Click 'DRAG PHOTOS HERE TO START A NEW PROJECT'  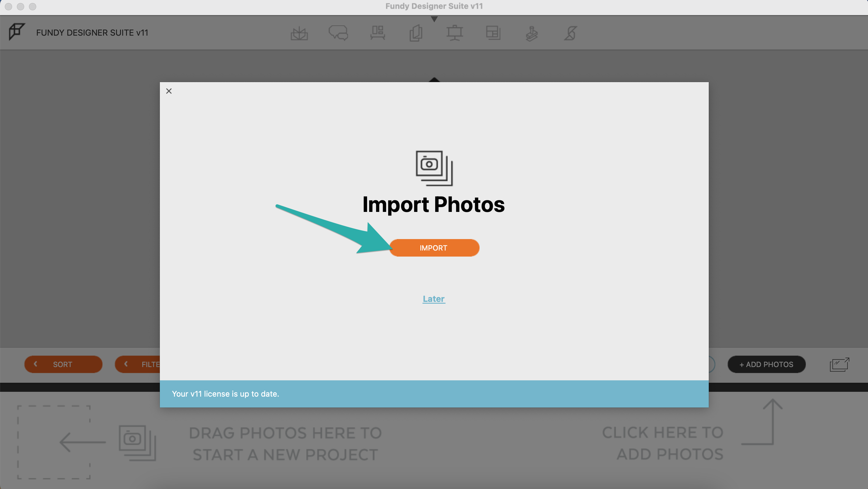pyautogui.click(x=285, y=443)
